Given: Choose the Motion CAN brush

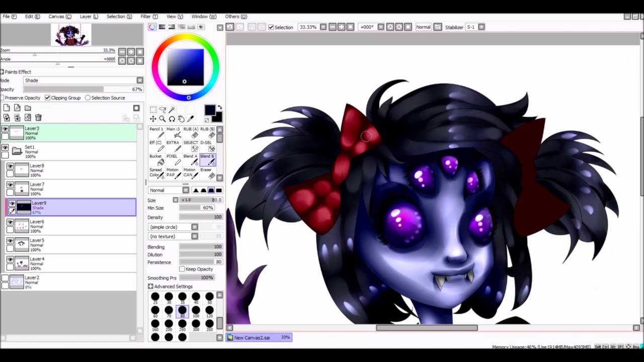Looking at the screenshot, I should 190,173.
